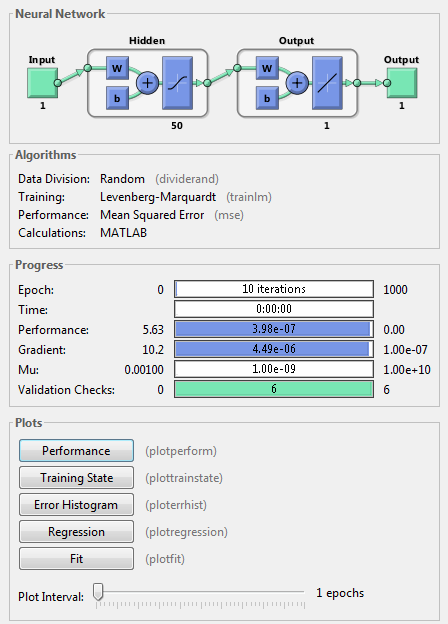The width and height of the screenshot is (448, 624).
Task: Click the Performance progress bar showing 3.98e-07
Action: (x=274, y=329)
